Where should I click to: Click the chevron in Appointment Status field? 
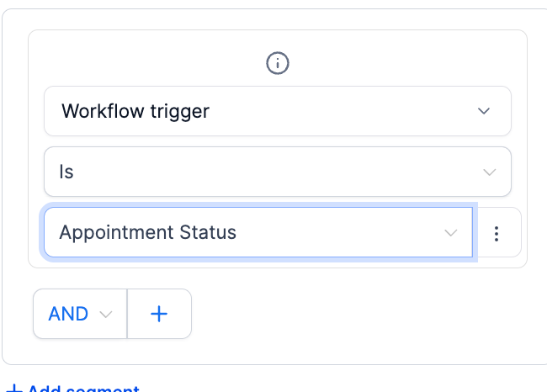(x=451, y=233)
